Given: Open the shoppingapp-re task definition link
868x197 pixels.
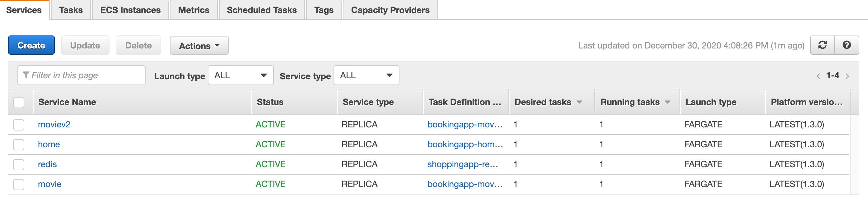Looking at the screenshot, I should pos(463,164).
